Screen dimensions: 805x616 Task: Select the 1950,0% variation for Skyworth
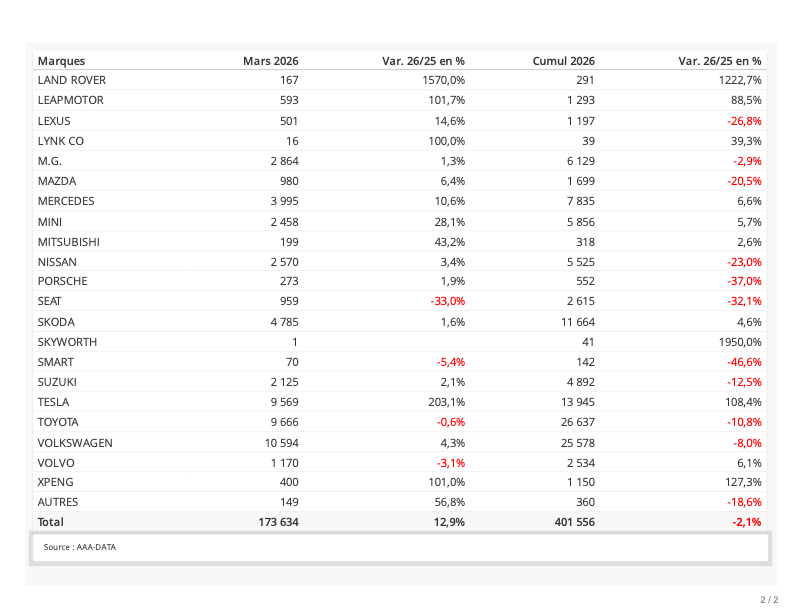click(x=739, y=342)
